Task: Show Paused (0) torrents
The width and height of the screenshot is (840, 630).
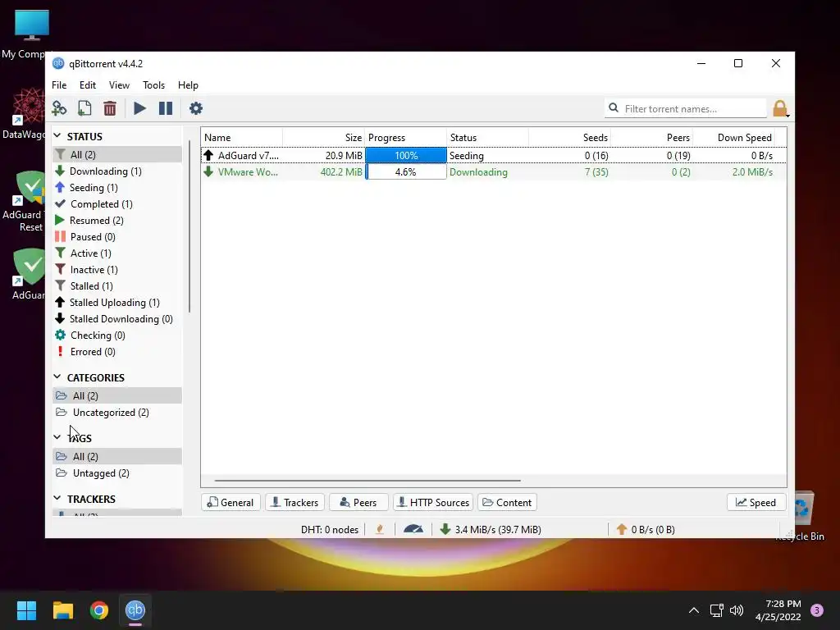Action: (x=93, y=237)
